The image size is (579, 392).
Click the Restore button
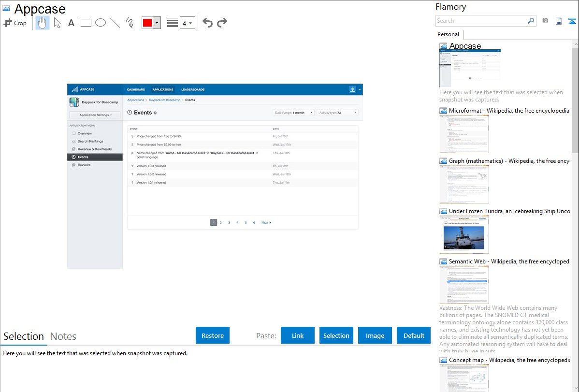[x=213, y=335]
